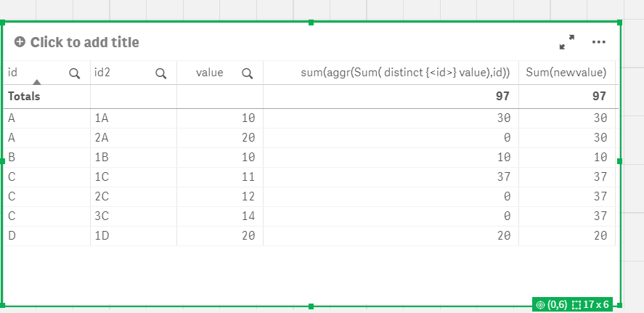The image size is (644, 313).
Task: Select the 1A cell in id2 column
Action: [x=102, y=117]
